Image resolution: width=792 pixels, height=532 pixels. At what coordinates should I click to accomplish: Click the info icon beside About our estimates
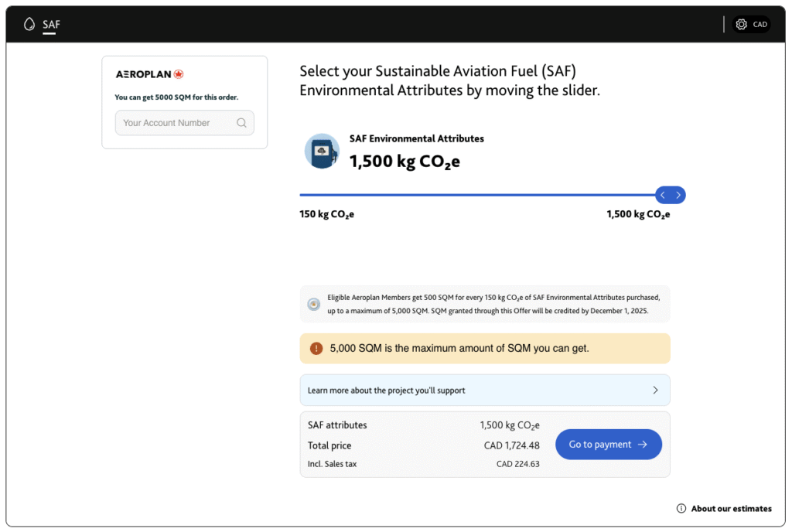[680, 508]
